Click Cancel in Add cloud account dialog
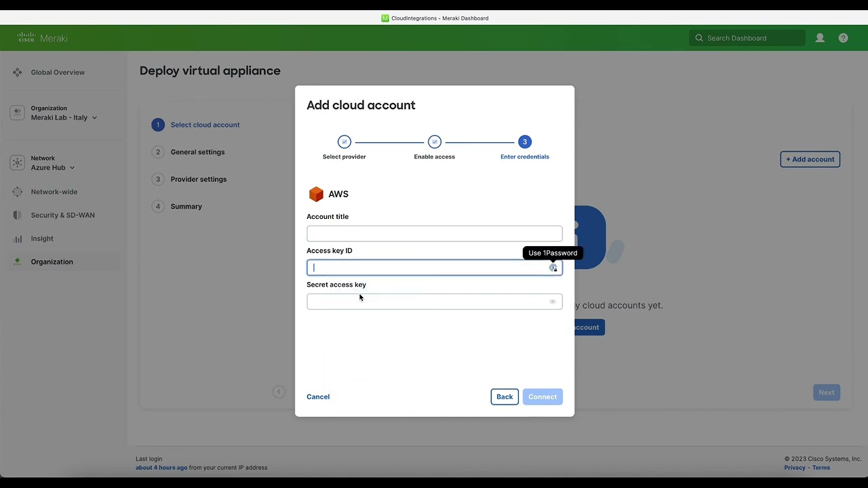 tap(318, 396)
